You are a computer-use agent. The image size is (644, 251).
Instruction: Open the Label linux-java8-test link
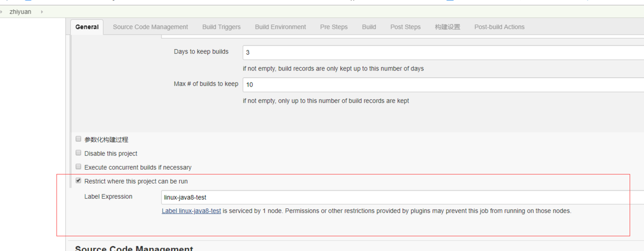(191, 211)
